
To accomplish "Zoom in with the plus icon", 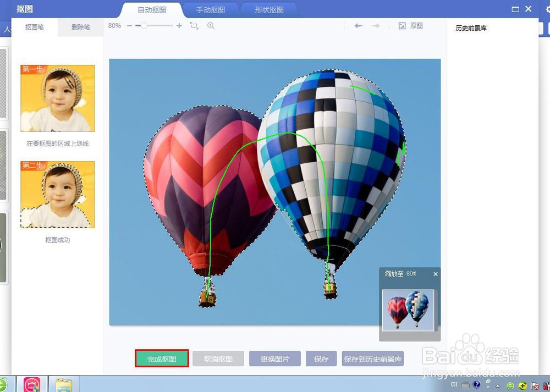I will coord(179,26).
